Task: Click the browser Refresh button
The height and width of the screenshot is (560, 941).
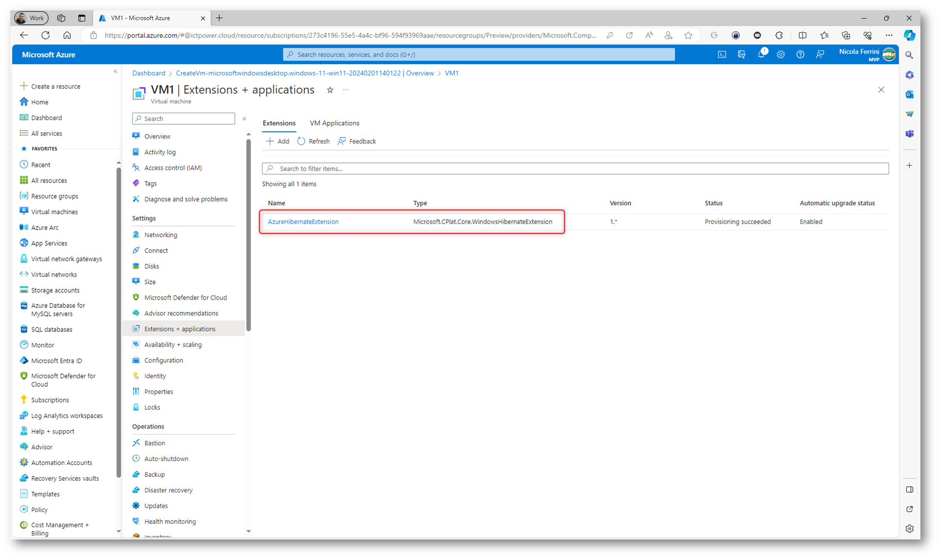Action: click(x=46, y=35)
